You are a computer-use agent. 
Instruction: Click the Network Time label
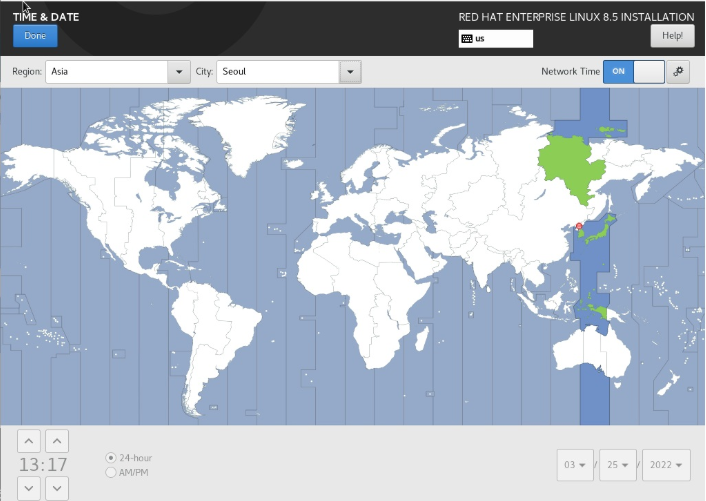[570, 72]
